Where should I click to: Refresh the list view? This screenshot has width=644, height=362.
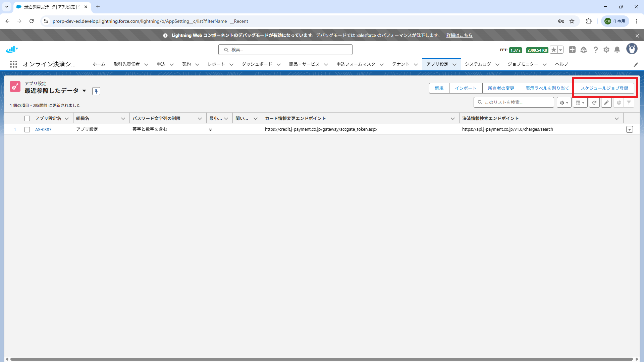(x=594, y=103)
